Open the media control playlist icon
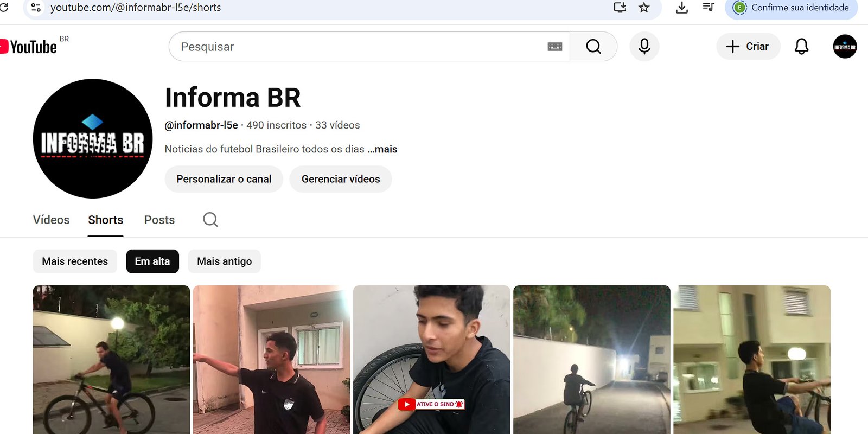 (x=709, y=8)
